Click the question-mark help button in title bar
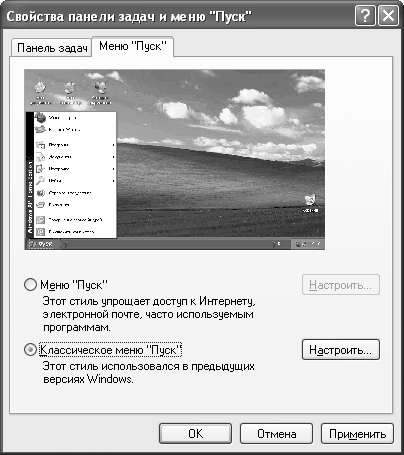404x455 pixels. [x=365, y=16]
